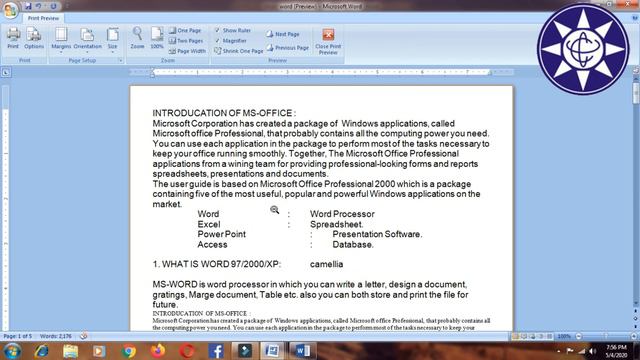Screen dimensions: 640x360
Task: Click 'Access' list entry
Action: (212, 244)
